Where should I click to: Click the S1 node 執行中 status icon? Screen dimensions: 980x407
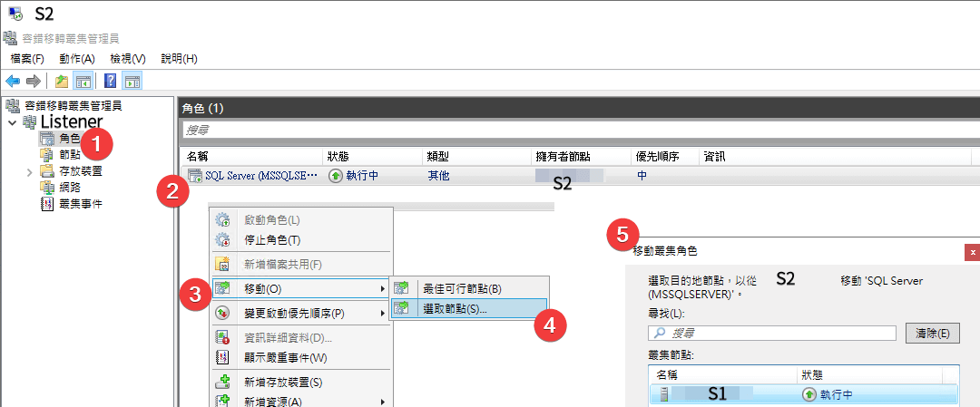point(810,394)
